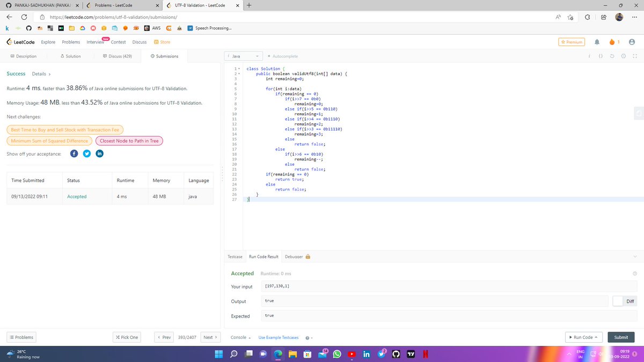Expand the Run Code options caret
The height and width of the screenshot is (362, 644).
(596, 337)
